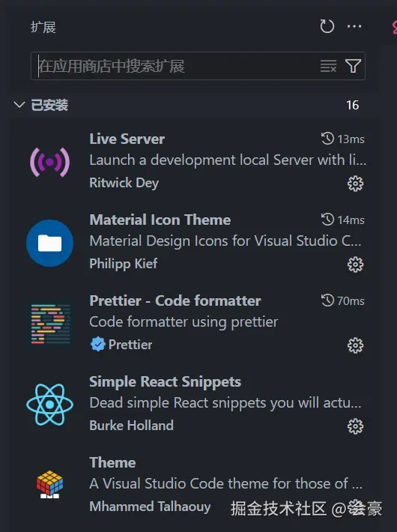This screenshot has width=397, height=532.
Task: Select the Material Icon Theme folder icon
Action: tap(50, 243)
